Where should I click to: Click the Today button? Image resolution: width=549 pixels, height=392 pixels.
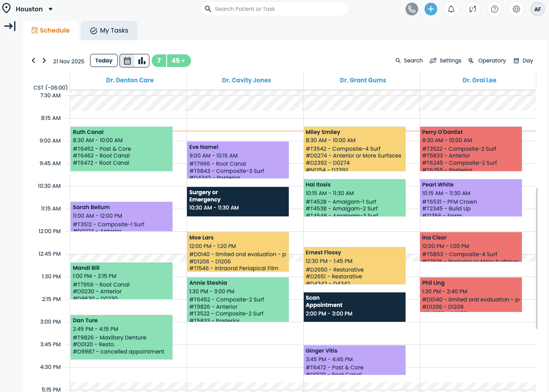104,61
